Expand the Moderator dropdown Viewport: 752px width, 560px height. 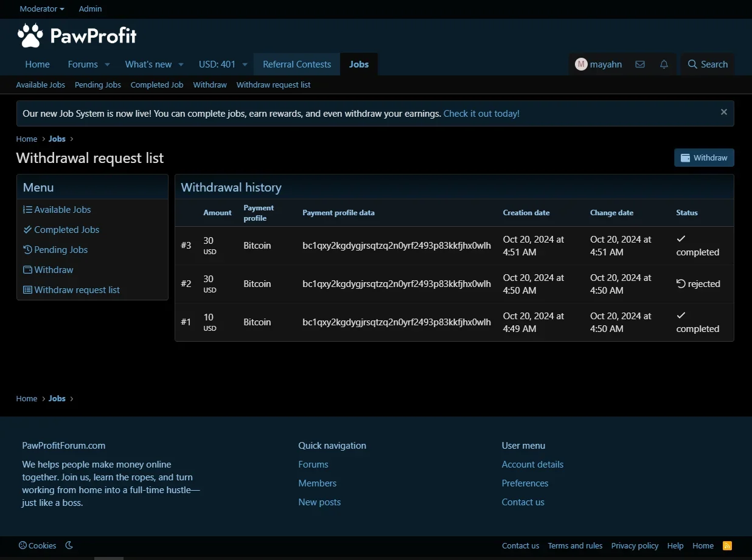[x=42, y=9]
